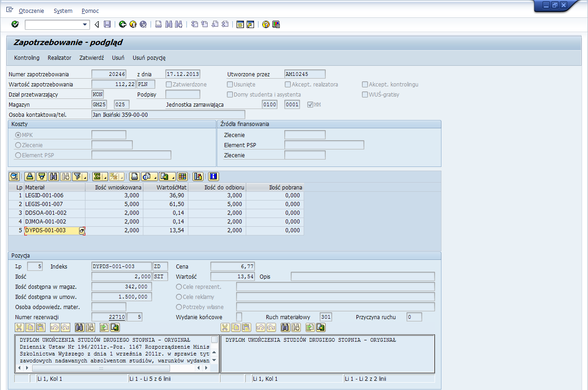Select table cell DDSOA-001-002
Screen dimensions: 588x390
tap(54, 213)
